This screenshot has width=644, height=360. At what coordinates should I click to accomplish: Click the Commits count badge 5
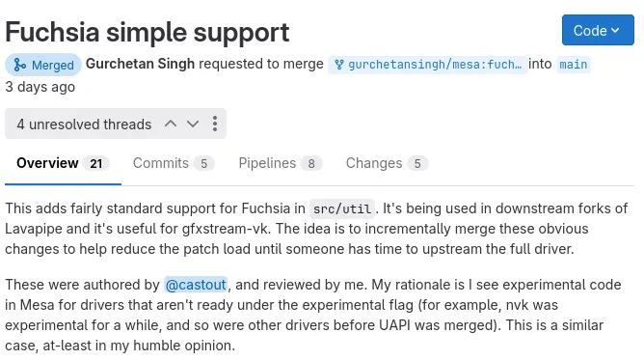pyautogui.click(x=203, y=163)
